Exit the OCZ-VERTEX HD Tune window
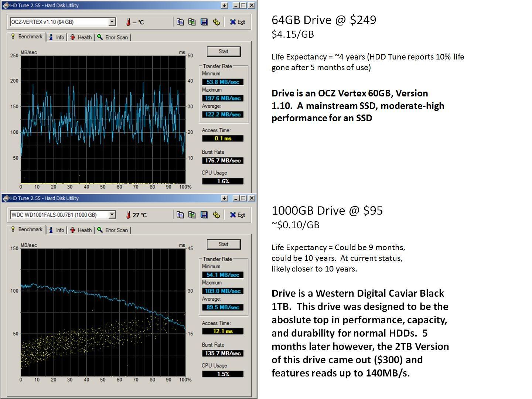This screenshot has height=399, width=532. (238, 22)
